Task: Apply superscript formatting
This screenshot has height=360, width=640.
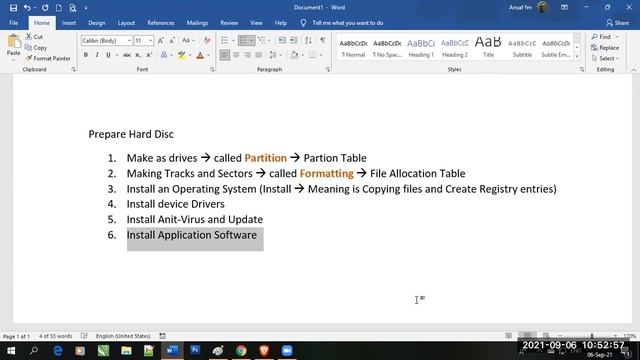Action: [x=149, y=55]
